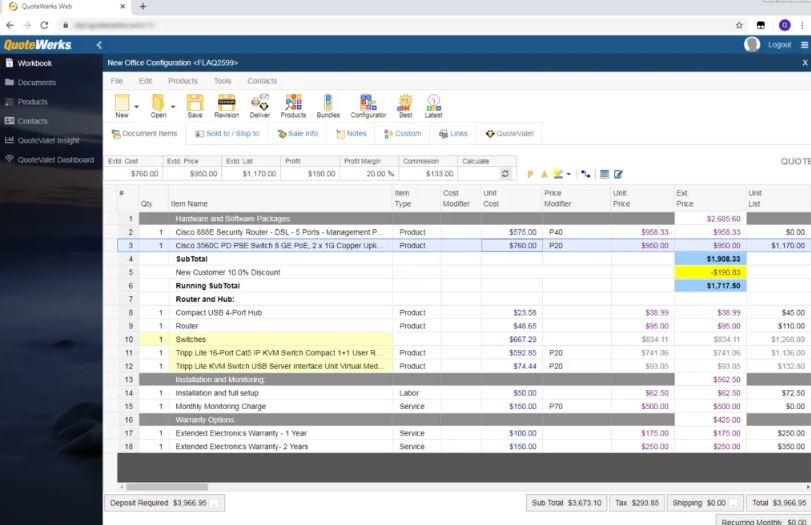Click the user avatar icon
This screenshot has height=525, width=811.
pos(752,44)
